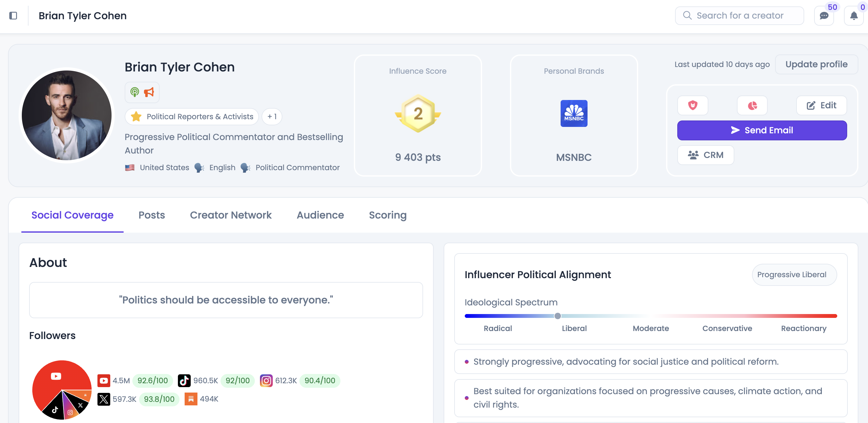The image size is (868, 423).
Task: Click the search magnifier icon
Action: pos(687,15)
